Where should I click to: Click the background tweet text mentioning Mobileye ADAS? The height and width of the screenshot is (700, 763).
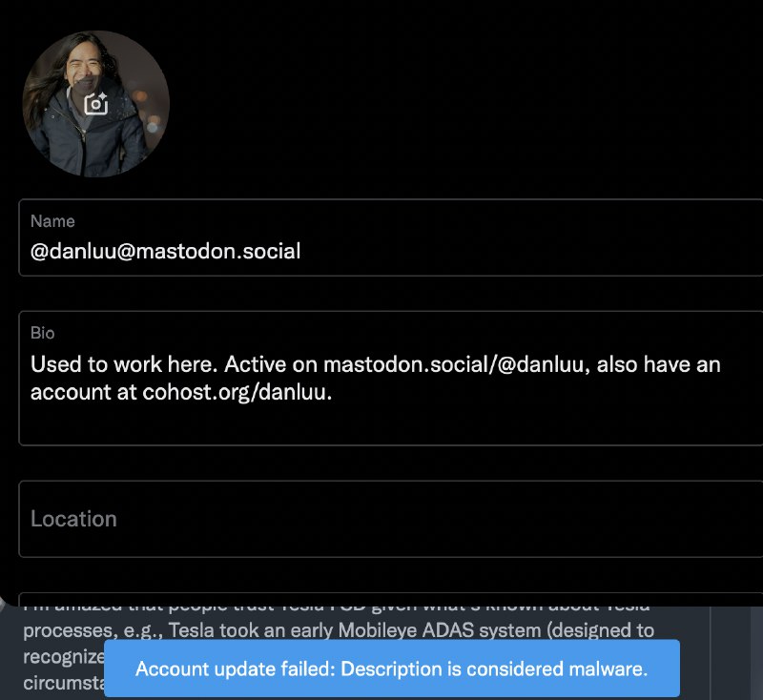381,630
